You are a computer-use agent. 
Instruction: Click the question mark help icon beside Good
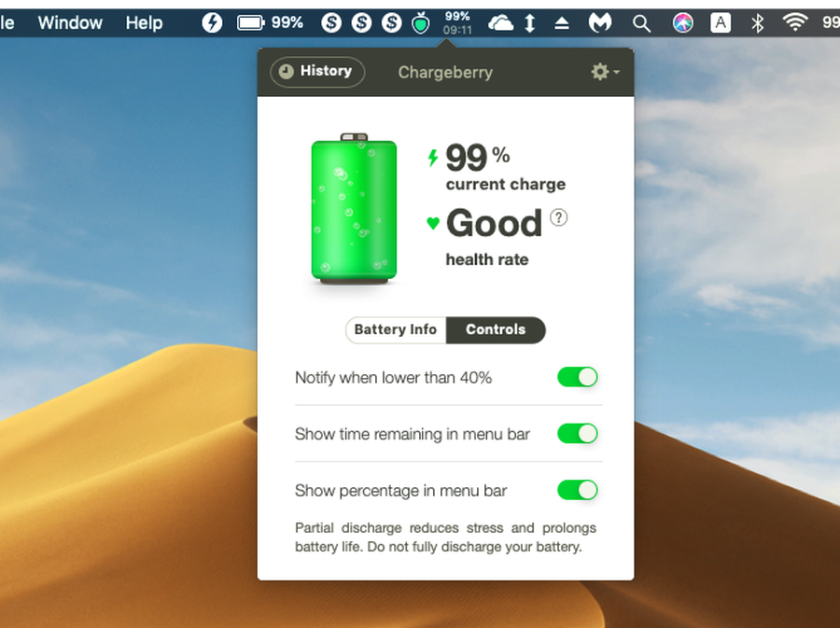click(558, 218)
